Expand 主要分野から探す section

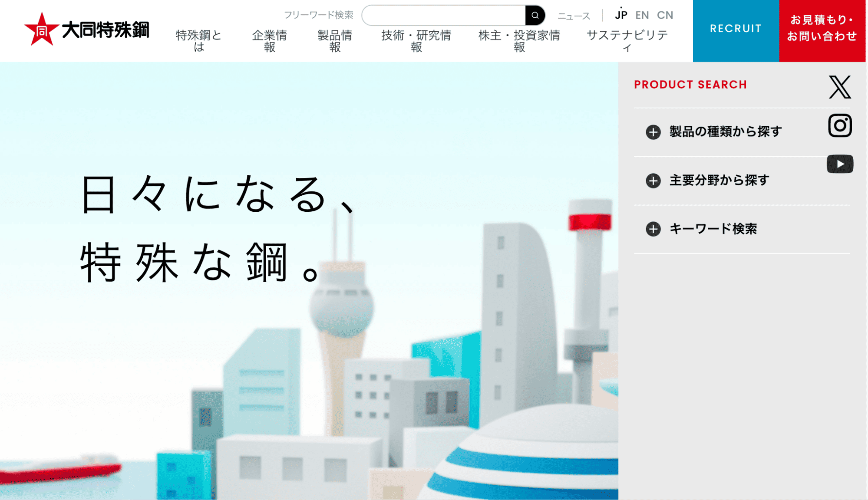click(742, 181)
